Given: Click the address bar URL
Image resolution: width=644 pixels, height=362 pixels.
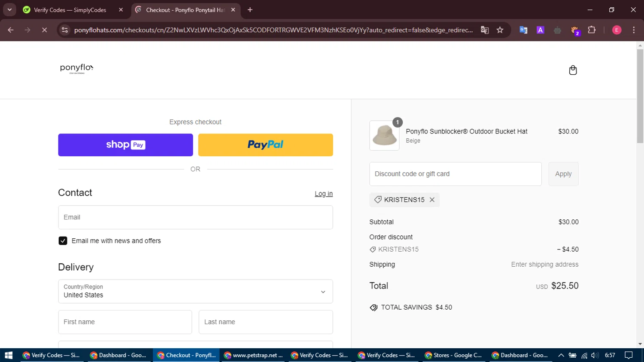Looking at the screenshot, I should click(273, 30).
